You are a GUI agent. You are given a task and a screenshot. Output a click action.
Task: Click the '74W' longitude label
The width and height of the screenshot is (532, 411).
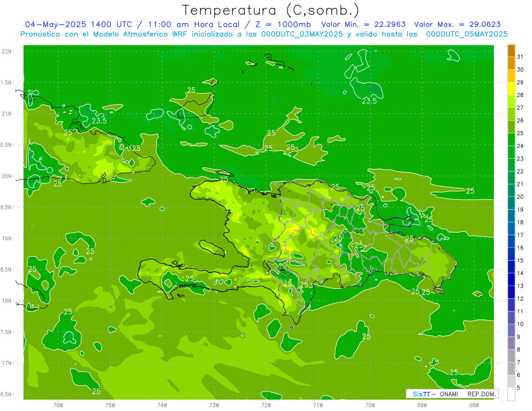(x=162, y=405)
